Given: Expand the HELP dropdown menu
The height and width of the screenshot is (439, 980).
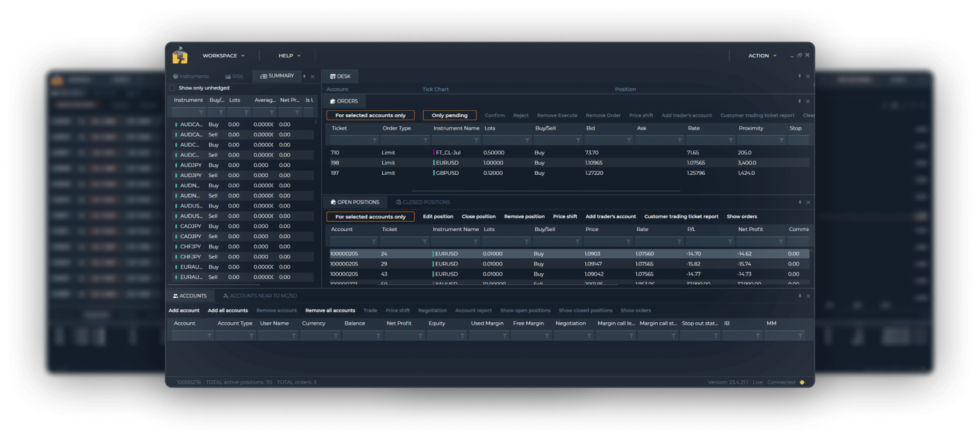Looking at the screenshot, I should pos(289,56).
